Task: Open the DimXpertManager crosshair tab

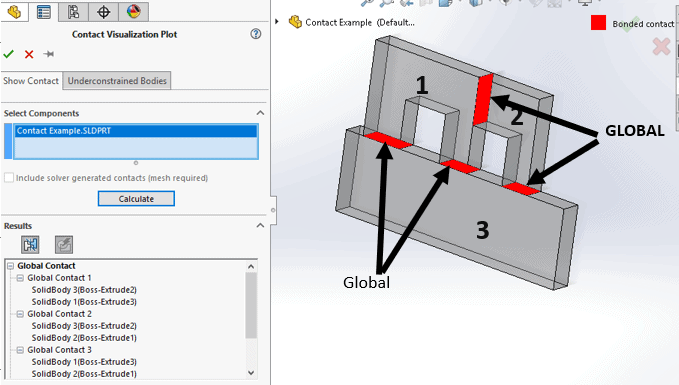Action: [x=103, y=12]
